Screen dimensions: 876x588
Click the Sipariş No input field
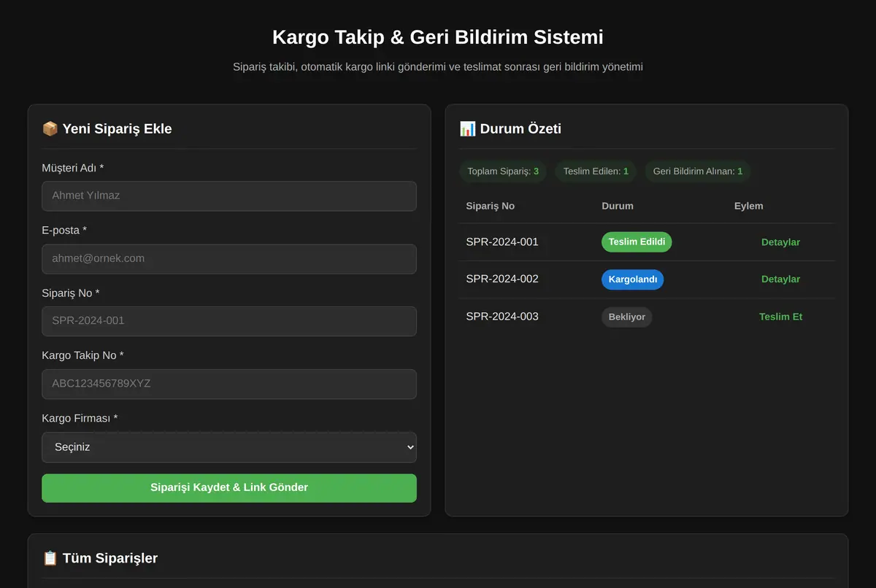pyautogui.click(x=229, y=321)
